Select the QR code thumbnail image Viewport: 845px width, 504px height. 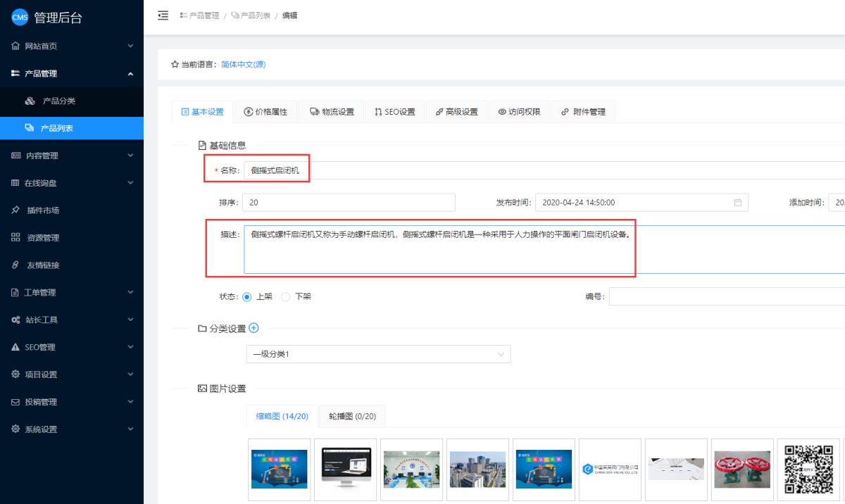pos(805,470)
